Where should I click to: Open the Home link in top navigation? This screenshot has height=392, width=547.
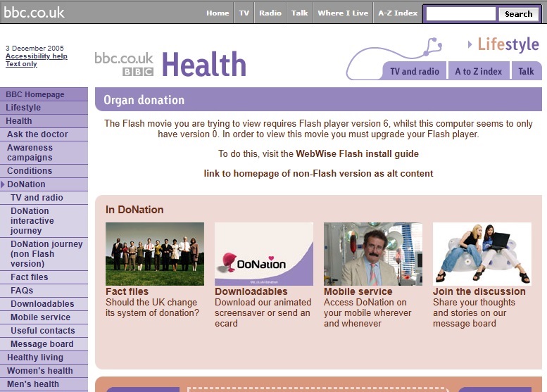(218, 13)
